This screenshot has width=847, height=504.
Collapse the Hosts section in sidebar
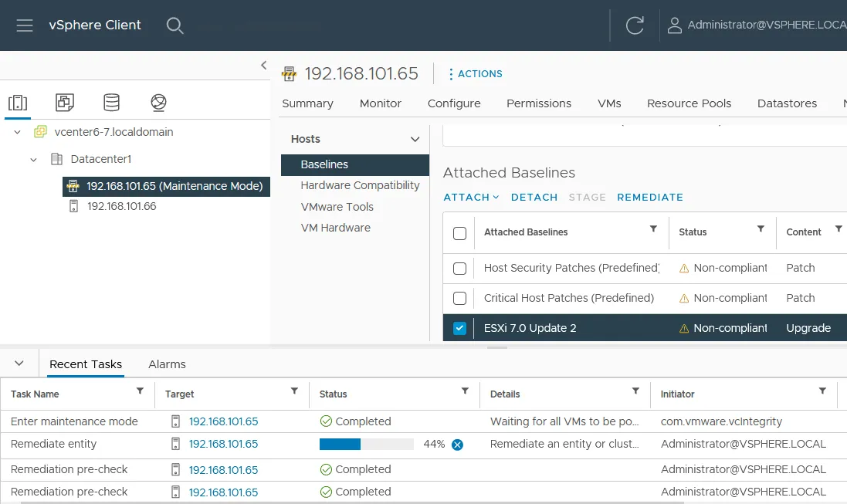point(415,140)
